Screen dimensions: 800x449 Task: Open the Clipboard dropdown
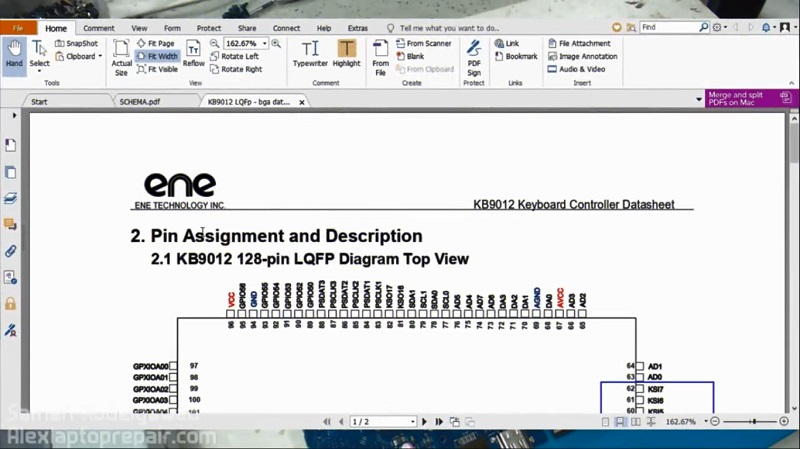coord(78,56)
